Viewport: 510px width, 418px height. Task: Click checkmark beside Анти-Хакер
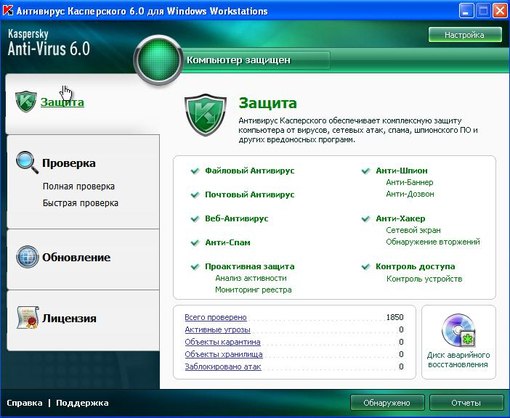point(366,219)
